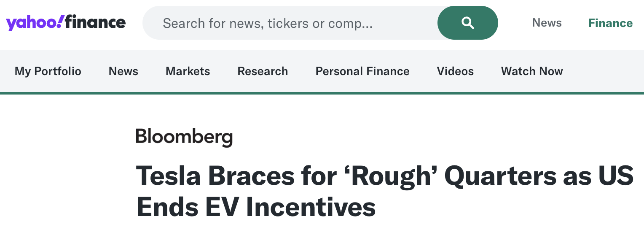Click 'Ends EV Incentives' headline second line
This screenshot has height=238, width=644.
point(256,207)
